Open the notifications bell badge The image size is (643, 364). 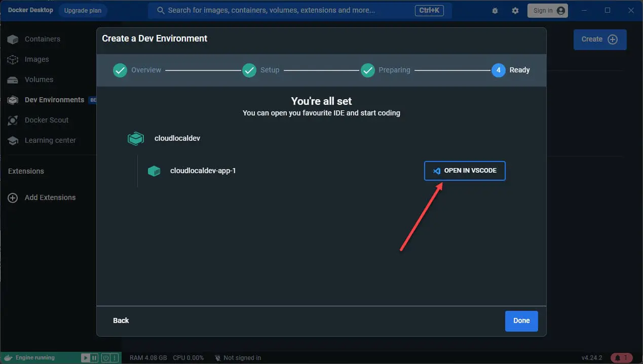point(622,358)
